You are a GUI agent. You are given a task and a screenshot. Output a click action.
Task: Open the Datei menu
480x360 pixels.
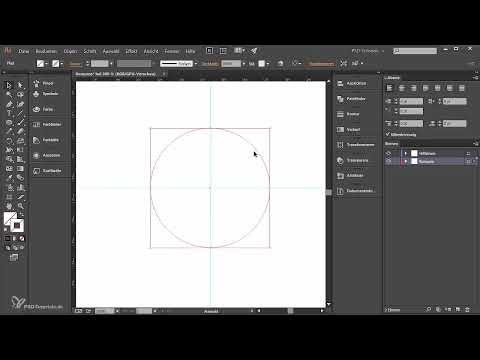[x=24, y=51]
